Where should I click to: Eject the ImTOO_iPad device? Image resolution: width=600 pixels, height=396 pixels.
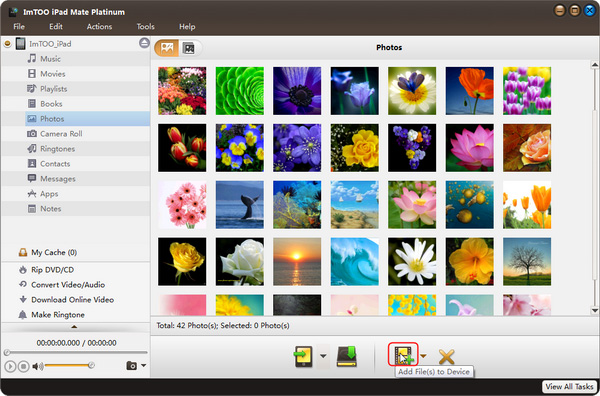click(x=144, y=43)
